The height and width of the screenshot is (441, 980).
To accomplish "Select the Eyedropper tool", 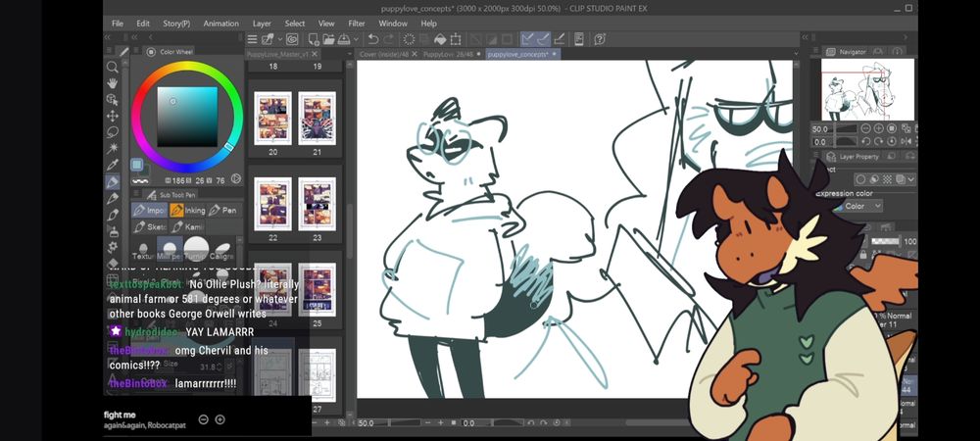I will click(113, 166).
